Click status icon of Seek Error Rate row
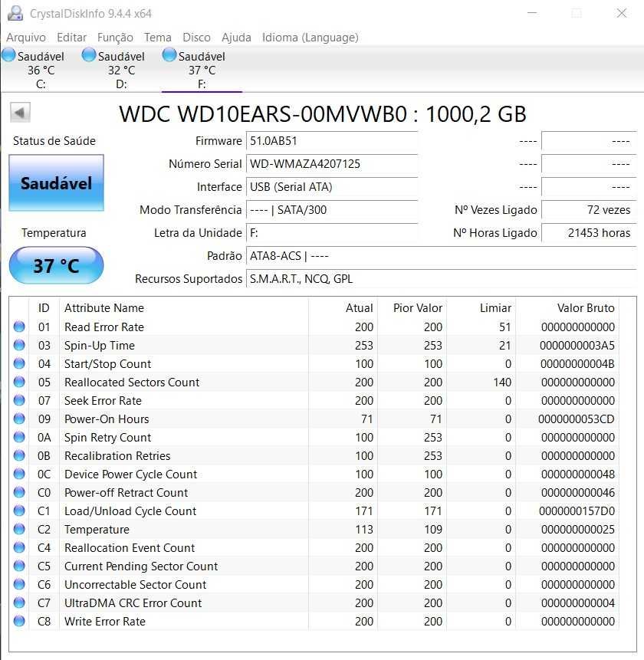 [19, 400]
